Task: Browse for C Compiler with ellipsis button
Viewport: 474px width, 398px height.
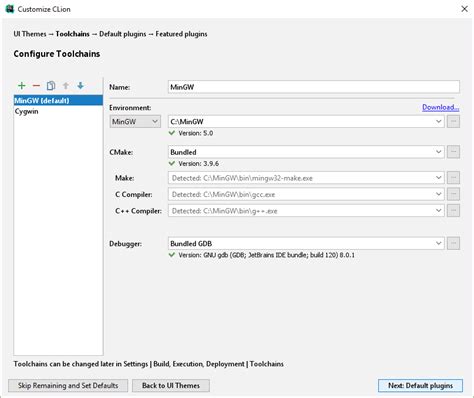Action: (453, 194)
